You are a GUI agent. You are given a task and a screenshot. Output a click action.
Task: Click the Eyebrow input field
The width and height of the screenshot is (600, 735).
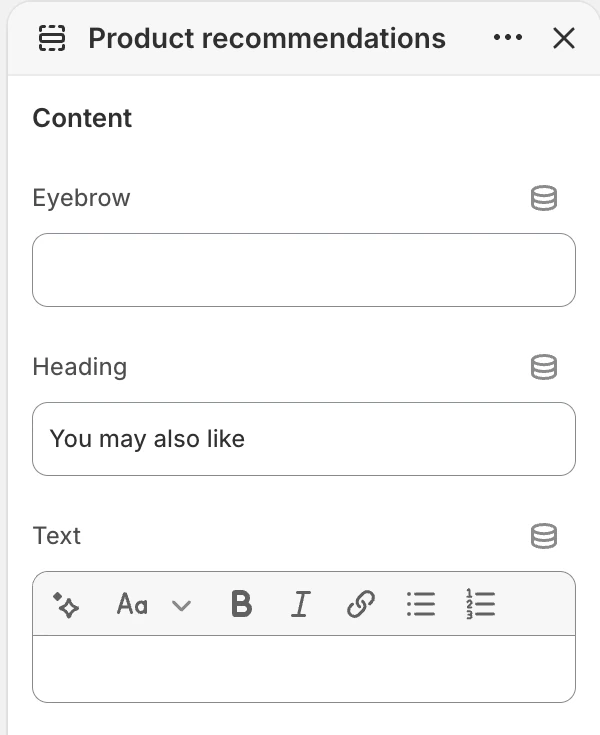(x=304, y=270)
